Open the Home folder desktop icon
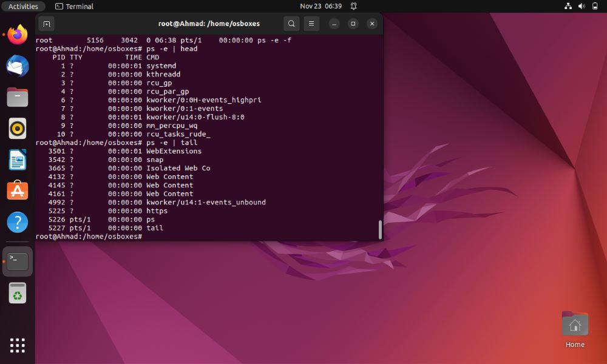The width and height of the screenshot is (607, 364). (x=575, y=329)
